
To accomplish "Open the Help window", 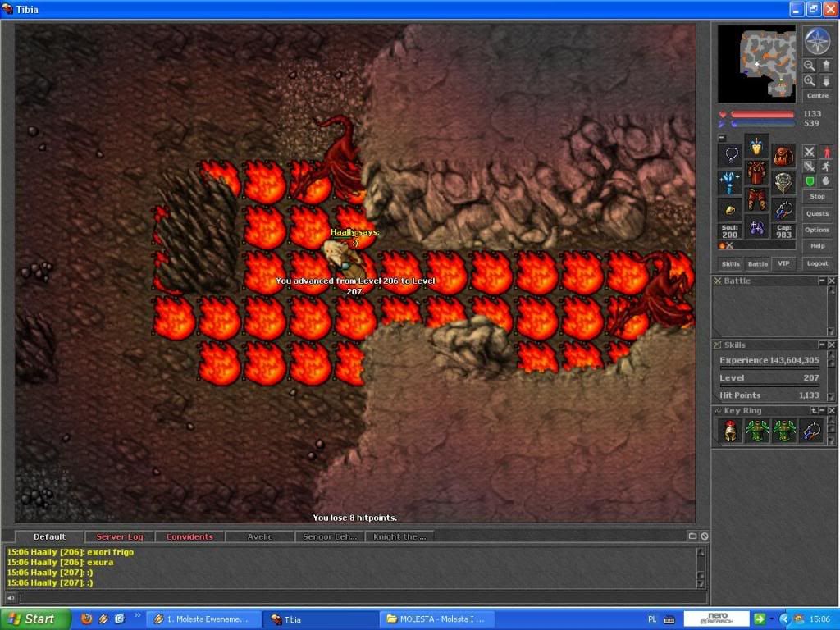I will coord(818,246).
